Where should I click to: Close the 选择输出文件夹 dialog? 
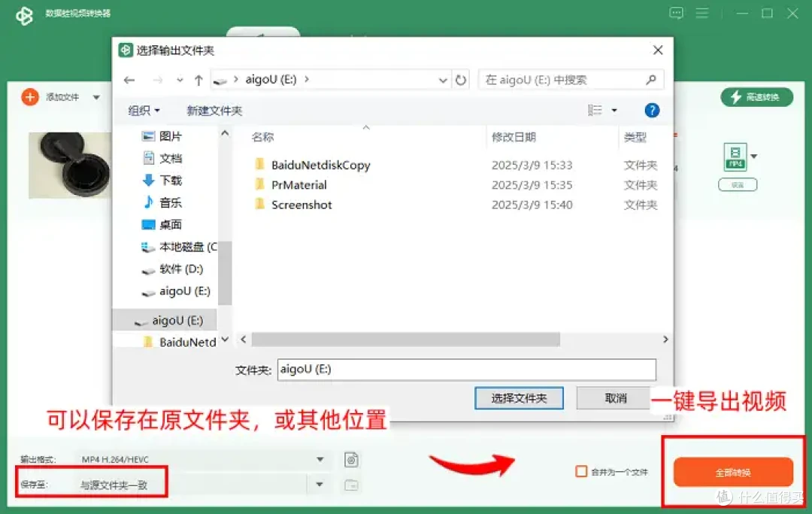658,50
